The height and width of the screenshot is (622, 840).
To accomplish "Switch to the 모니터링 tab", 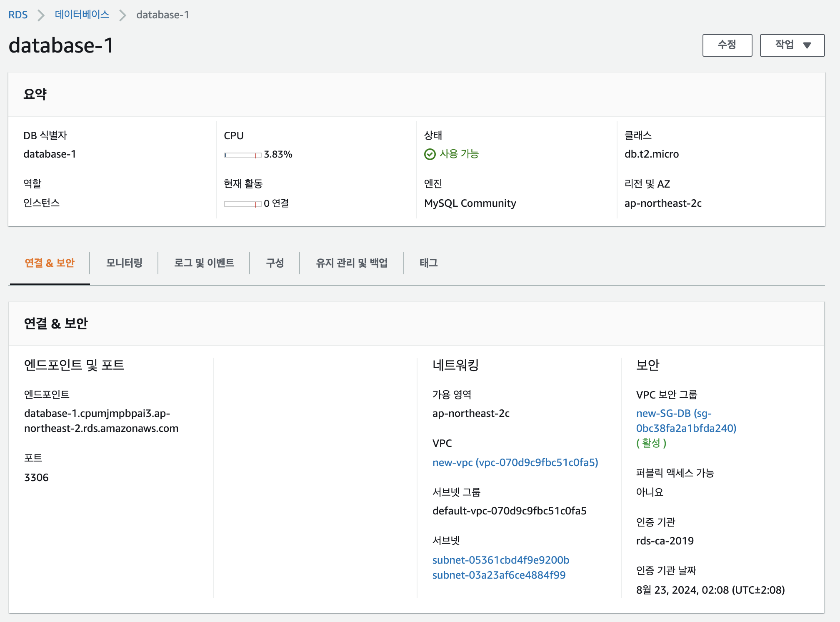I will click(124, 263).
